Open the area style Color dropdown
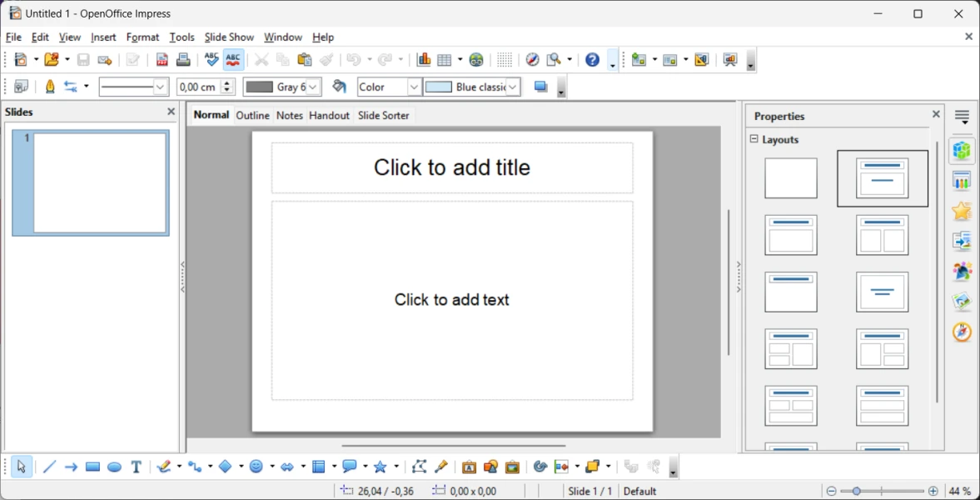This screenshot has width=980, height=500. (414, 87)
